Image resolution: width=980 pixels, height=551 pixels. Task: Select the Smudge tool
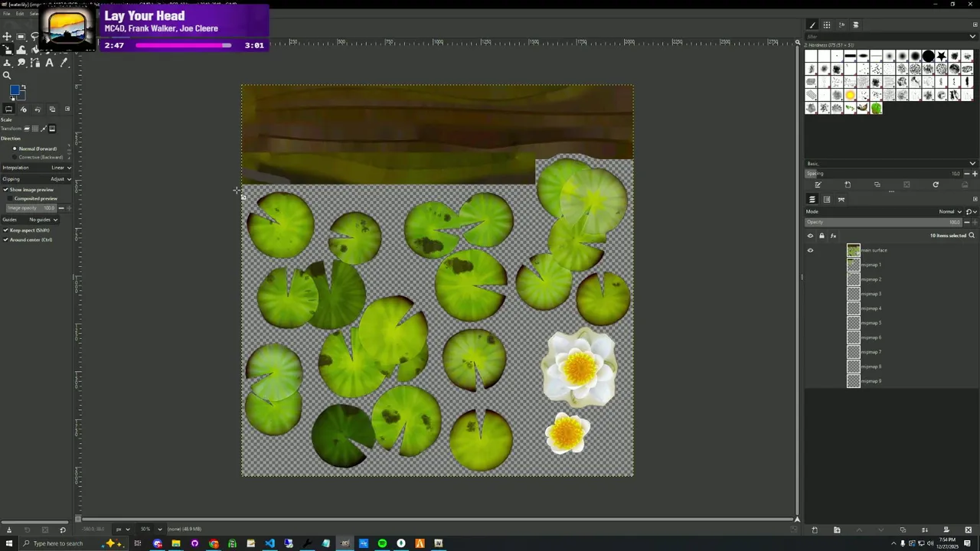(21, 63)
